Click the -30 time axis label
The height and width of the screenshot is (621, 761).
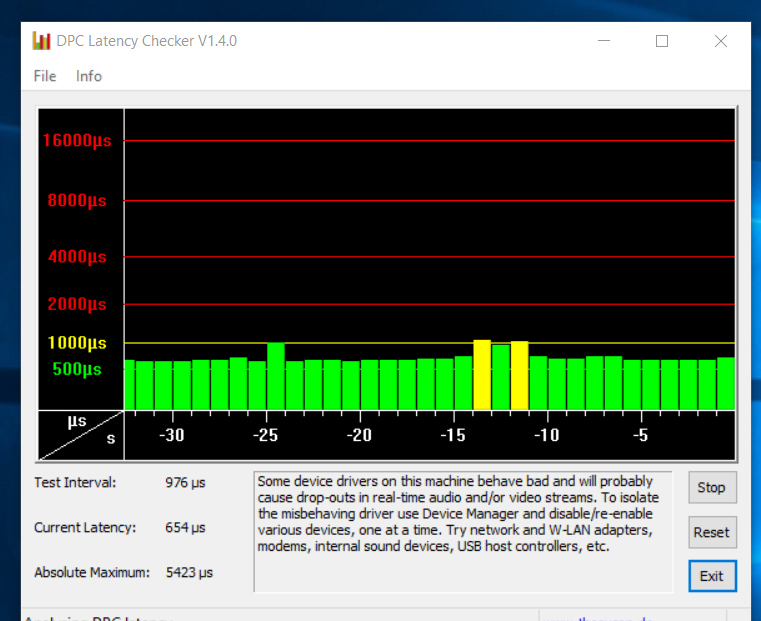[172, 435]
